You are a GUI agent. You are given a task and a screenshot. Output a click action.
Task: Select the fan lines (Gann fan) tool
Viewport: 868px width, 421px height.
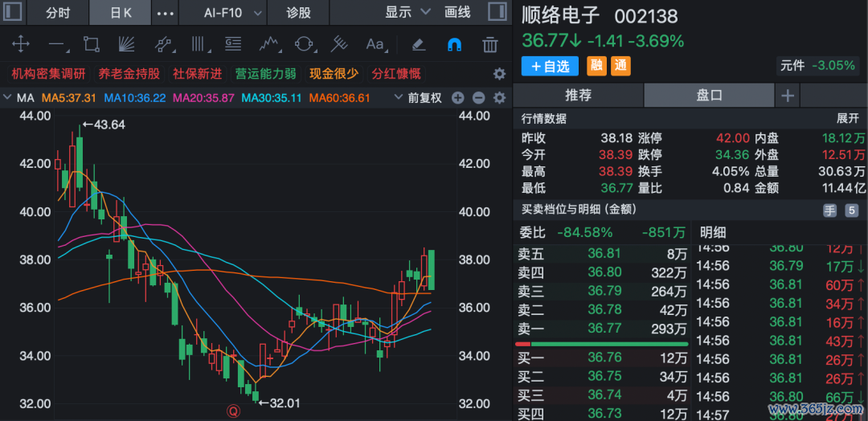(127, 44)
